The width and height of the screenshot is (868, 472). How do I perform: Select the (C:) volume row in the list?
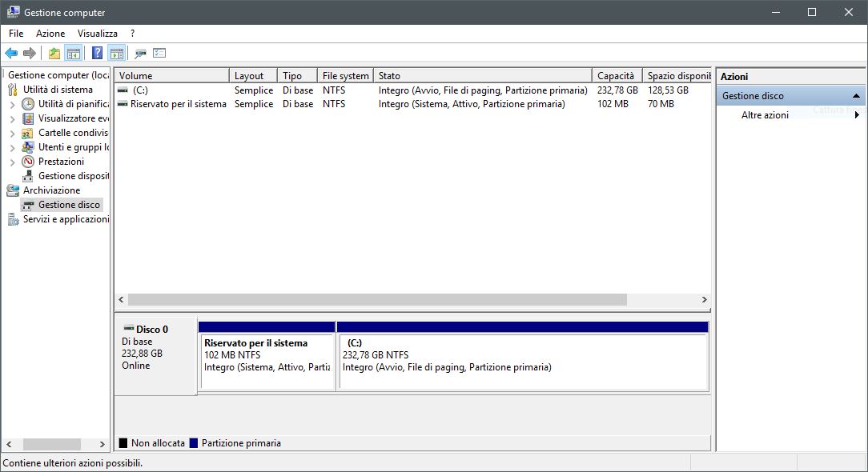412,90
